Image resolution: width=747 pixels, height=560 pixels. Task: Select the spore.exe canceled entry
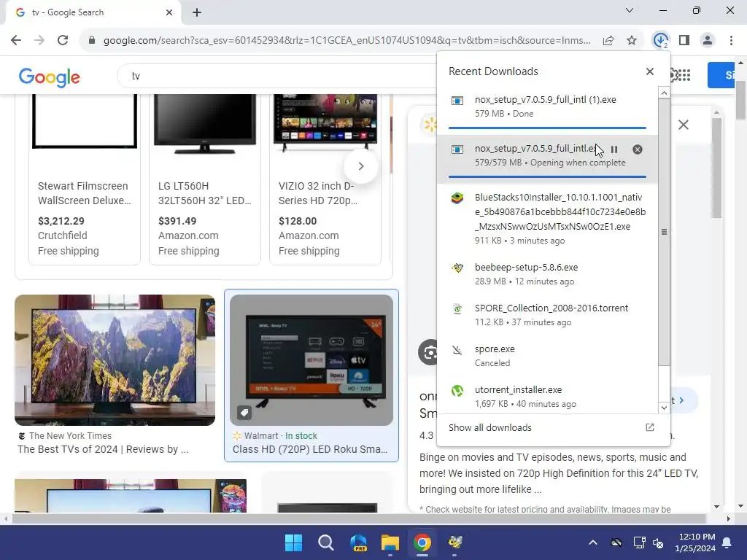coord(547,356)
